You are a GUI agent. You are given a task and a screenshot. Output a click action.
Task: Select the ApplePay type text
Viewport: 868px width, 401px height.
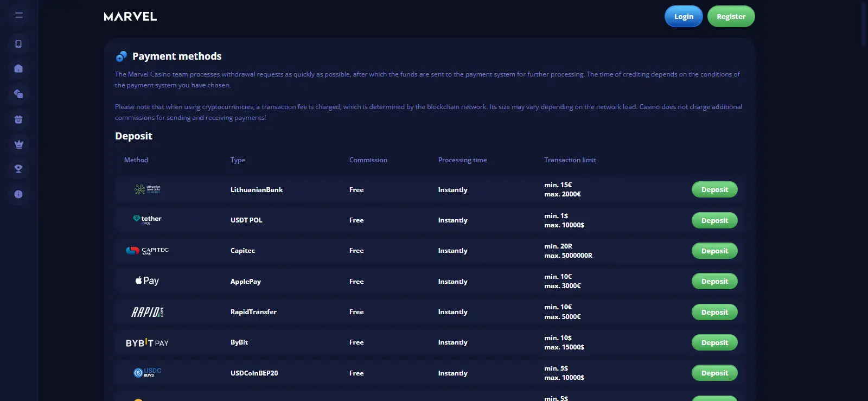246,282
